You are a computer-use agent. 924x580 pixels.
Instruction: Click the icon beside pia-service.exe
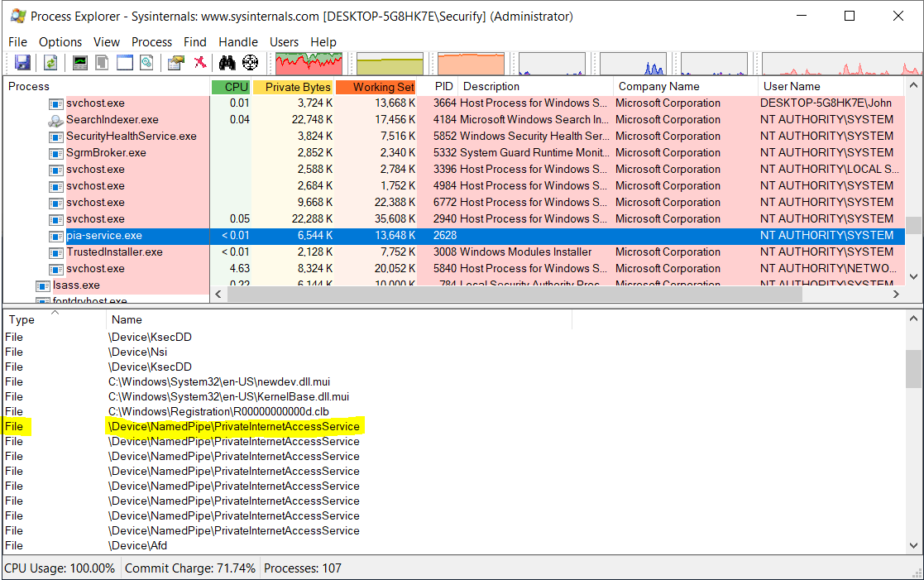pos(55,236)
